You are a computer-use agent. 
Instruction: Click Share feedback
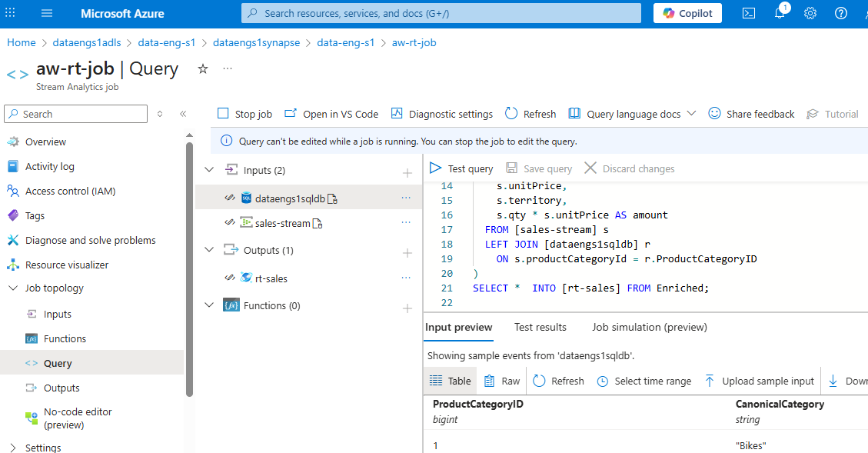point(752,114)
